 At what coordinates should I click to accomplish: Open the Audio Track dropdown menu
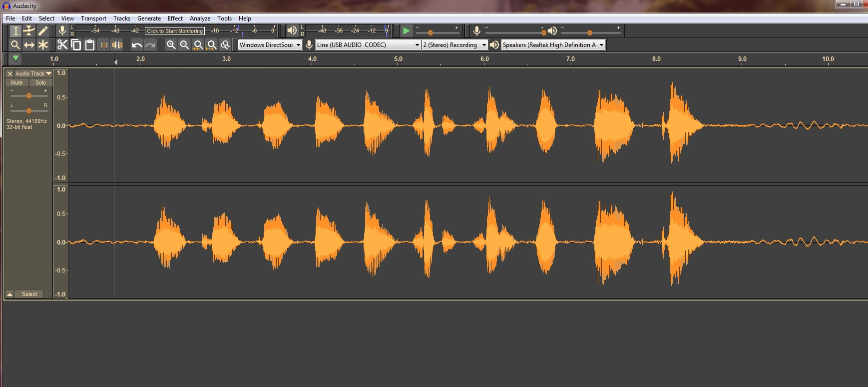coord(33,73)
